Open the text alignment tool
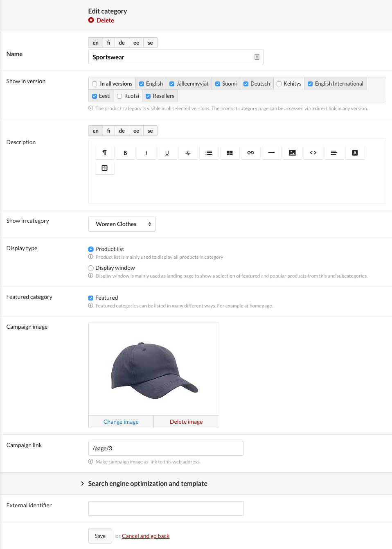Image resolution: width=392 pixels, height=549 pixels. coord(334,153)
